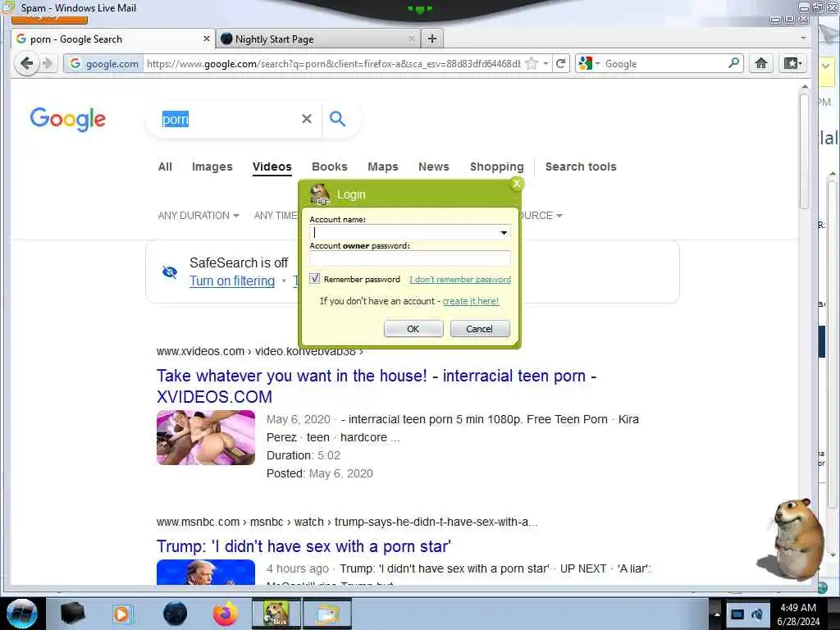
Task: Open the MSNBC Trump video result title
Action: tap(304, 546)
